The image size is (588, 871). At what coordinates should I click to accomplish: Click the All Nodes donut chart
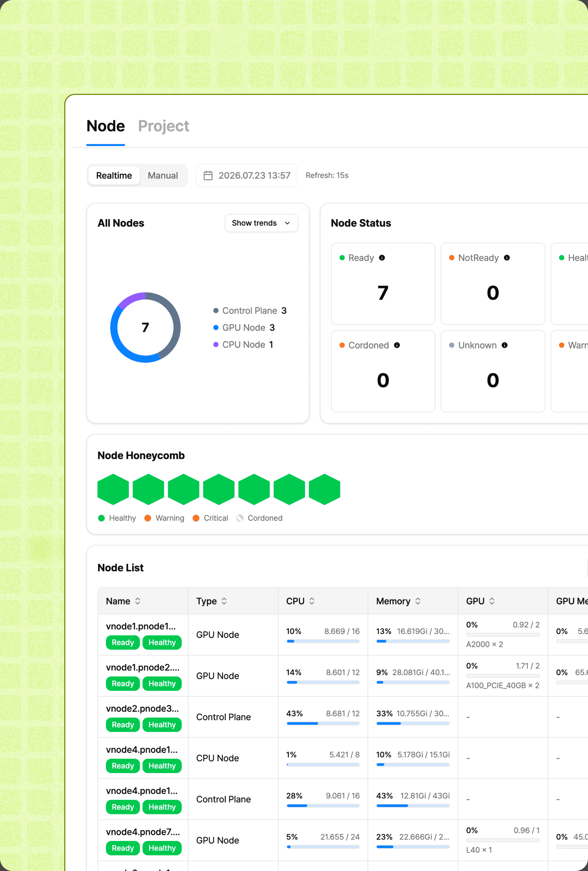[x=145, y=328]
